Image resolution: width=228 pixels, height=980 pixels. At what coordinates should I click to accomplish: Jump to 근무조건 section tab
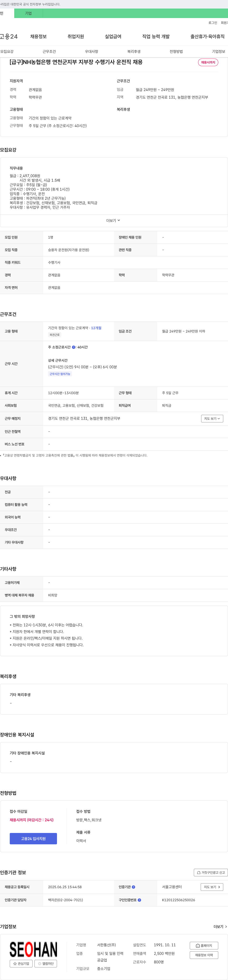[x=49, y=51]
